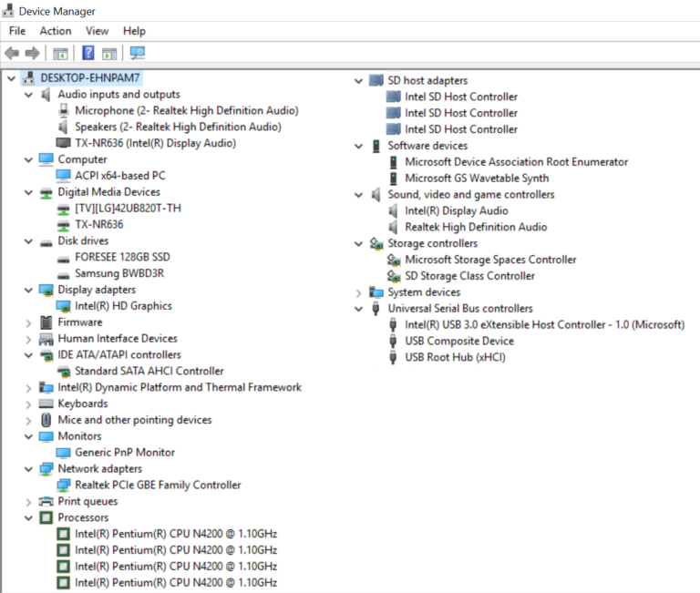Select FORESEE 128GB SSD disk
The image size is (700, 593).
pos(122,257)
